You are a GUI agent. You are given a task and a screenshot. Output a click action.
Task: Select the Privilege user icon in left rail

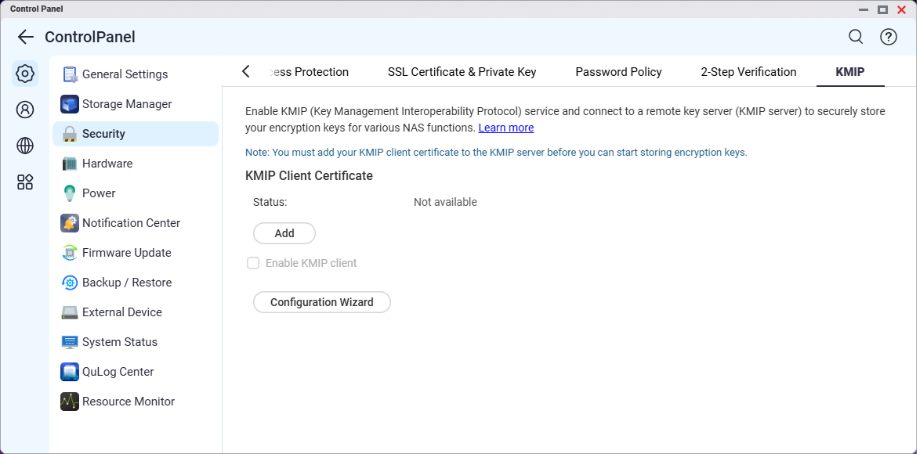coord(25,110)
